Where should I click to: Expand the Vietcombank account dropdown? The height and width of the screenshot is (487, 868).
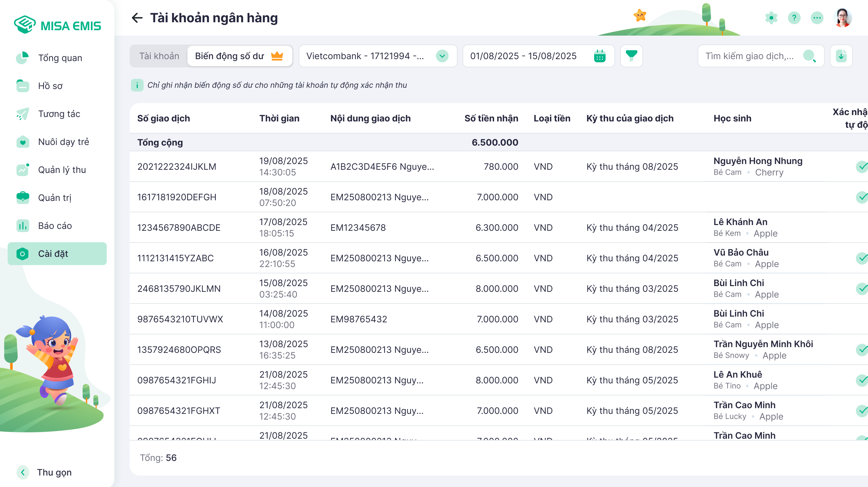point(442,56)
